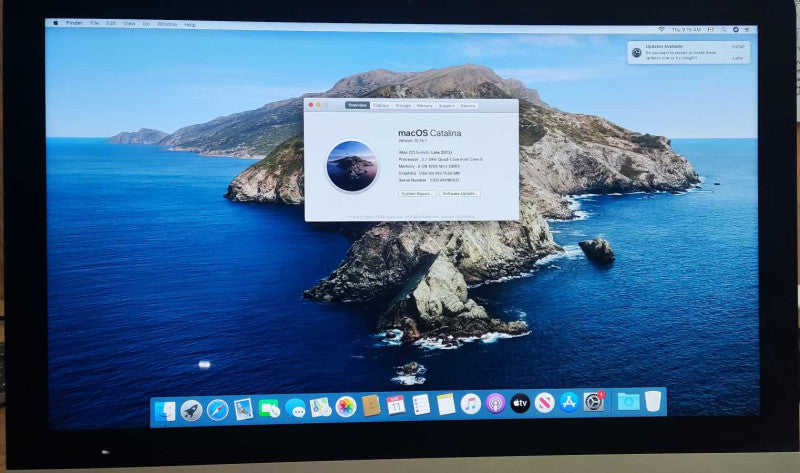Launch Apple TV app in Dock
The height and width of the screenshot is (473, 800).
pyautogui.click(x=520, y=403)
